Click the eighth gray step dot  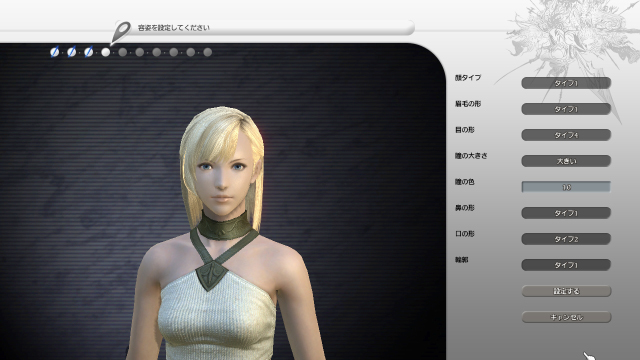(173, 52)
